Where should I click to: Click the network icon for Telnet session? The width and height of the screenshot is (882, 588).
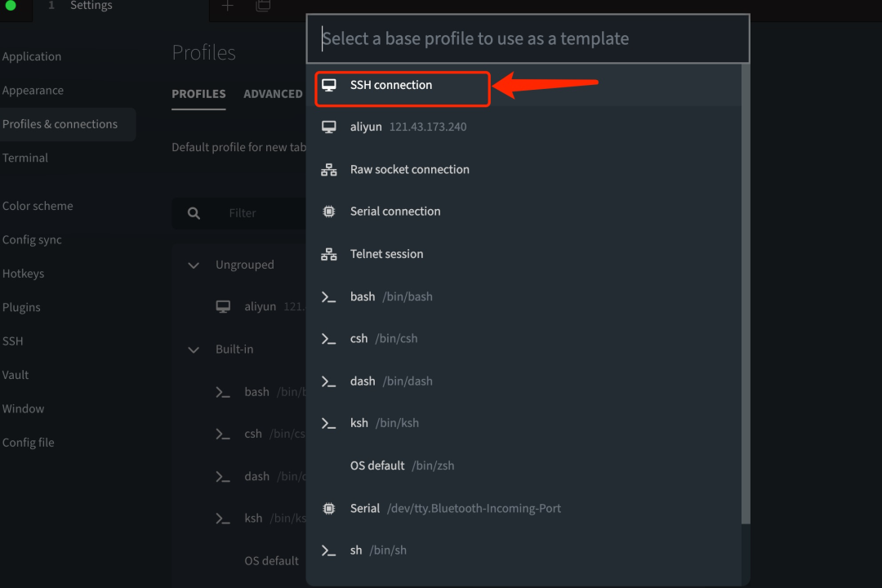(328, 254)
